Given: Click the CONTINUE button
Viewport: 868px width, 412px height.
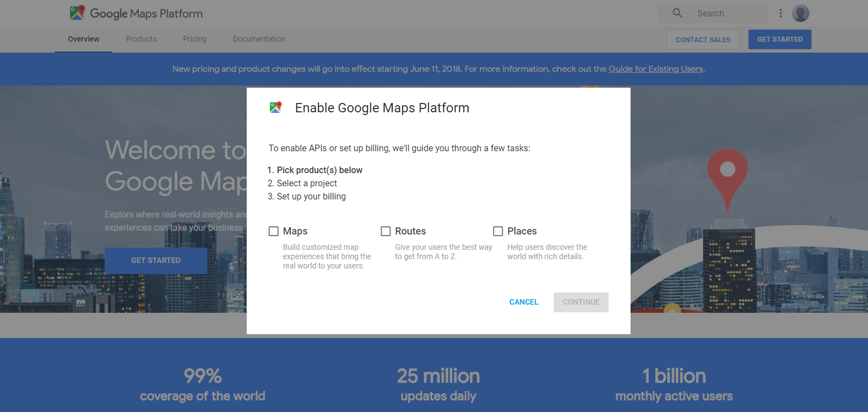Looking at the screenshot, I should 581,302.
